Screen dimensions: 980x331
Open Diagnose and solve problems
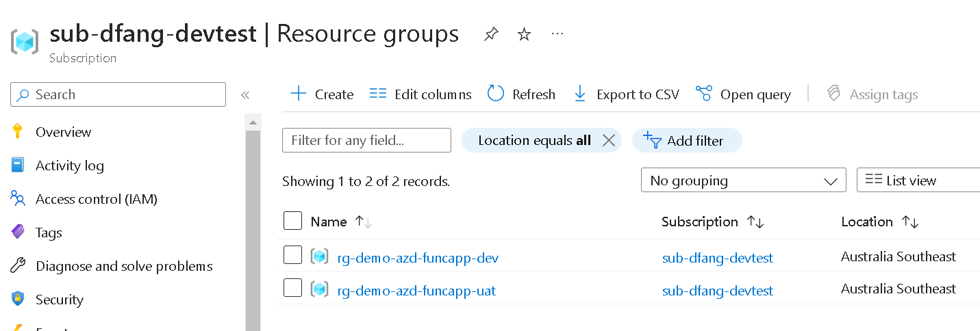[x=124, y=266]
